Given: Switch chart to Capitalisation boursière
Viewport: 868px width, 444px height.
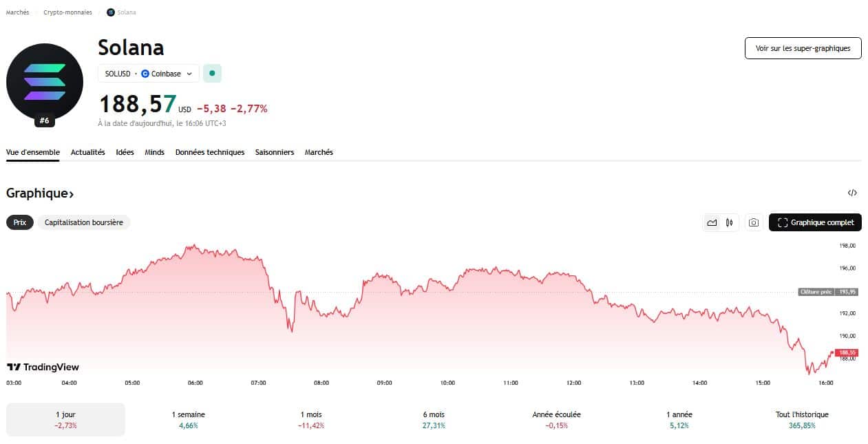Looking at the screenshot, I should click(84, 222).
